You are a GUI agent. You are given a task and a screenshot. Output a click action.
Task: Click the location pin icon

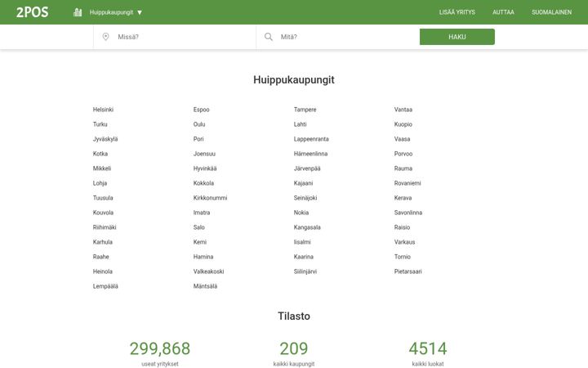pos(105,37)
